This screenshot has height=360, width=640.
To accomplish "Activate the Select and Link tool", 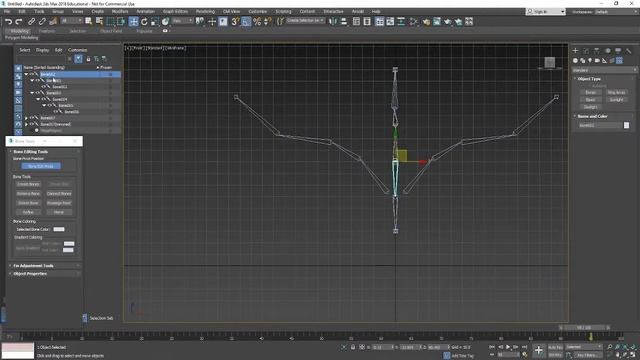I will tap(31, 21).
